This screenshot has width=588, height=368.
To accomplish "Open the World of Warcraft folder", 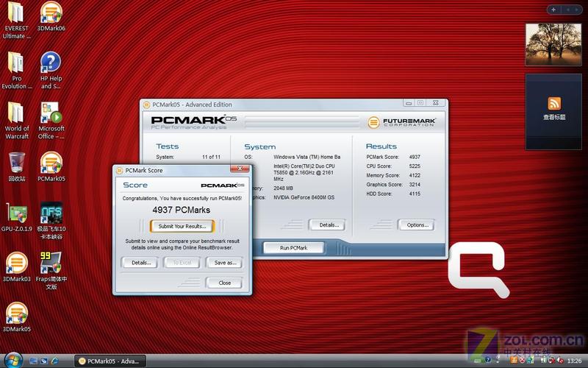I will coord(16,120).
